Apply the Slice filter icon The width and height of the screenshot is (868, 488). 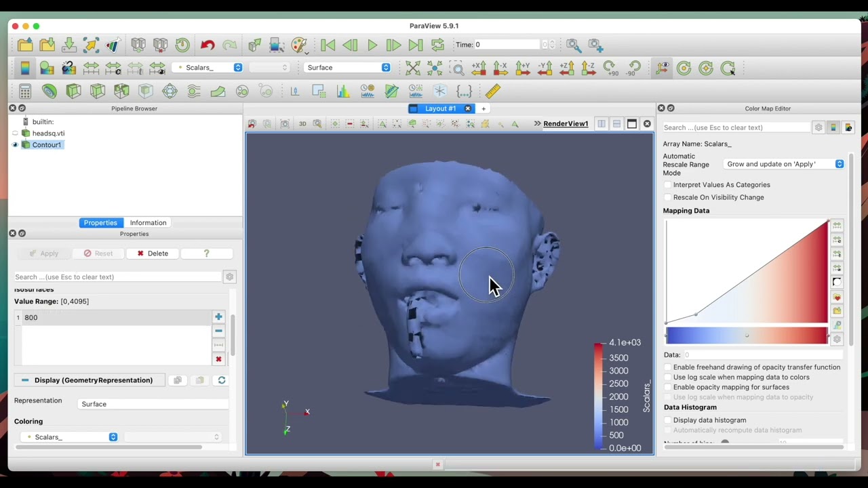pyautogui.click(x=98, y=91)
